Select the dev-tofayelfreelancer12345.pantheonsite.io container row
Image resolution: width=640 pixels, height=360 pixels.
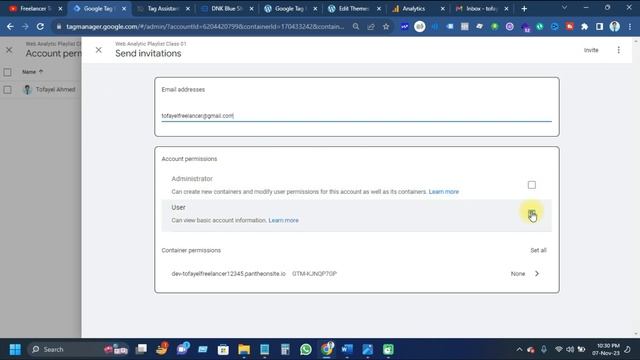pyautogui.click(x=356, y=273)
